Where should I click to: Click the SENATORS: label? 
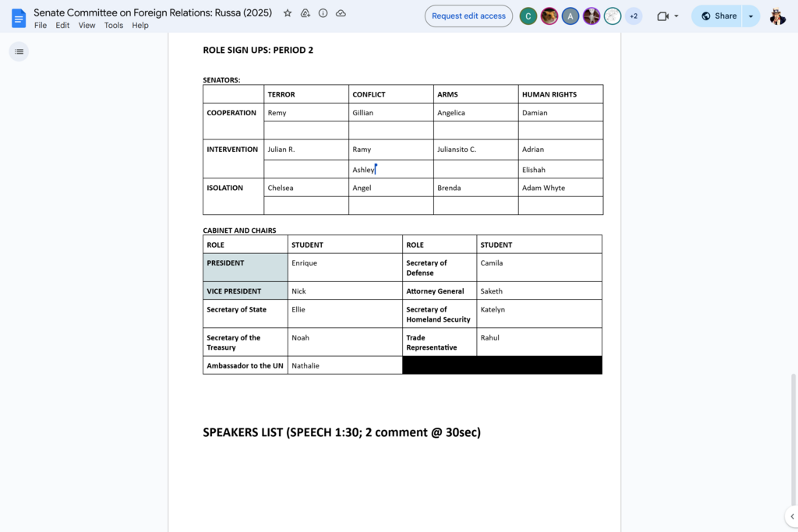coord(221,80)
